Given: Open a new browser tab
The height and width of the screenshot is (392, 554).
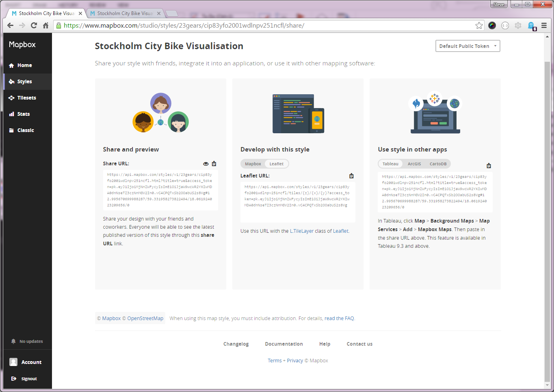Looking at the screenshot, I should [x=172, y=13].
